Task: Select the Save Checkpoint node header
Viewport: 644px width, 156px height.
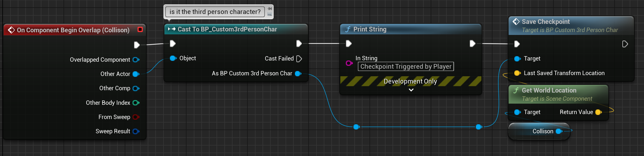Action: point(571,26)
